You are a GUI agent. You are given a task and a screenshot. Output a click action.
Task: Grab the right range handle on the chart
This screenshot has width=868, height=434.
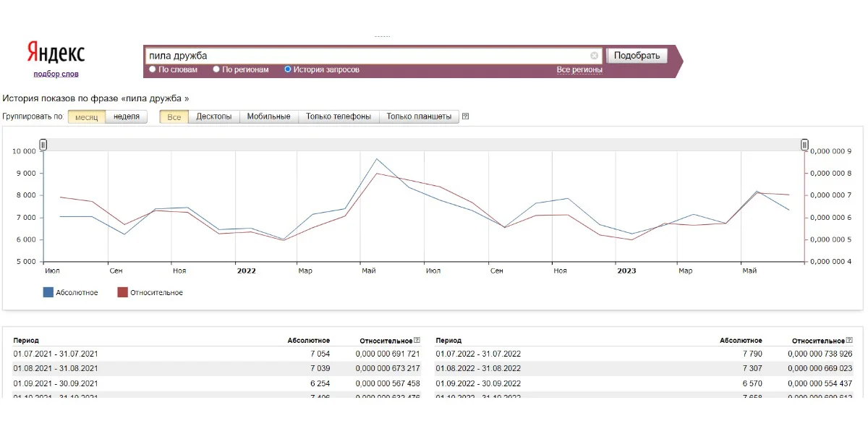(804, 145)
